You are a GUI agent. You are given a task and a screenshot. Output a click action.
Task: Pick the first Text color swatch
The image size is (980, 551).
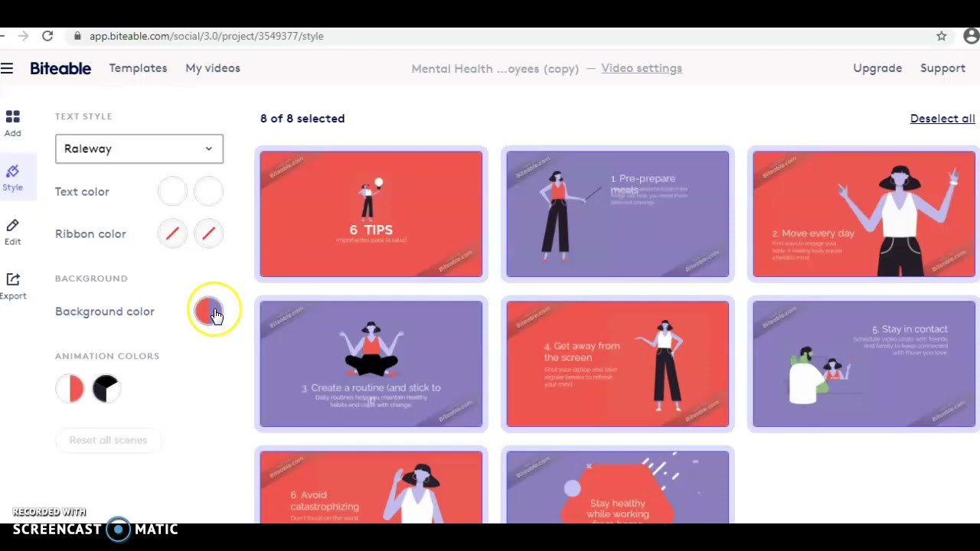[172, 191]
